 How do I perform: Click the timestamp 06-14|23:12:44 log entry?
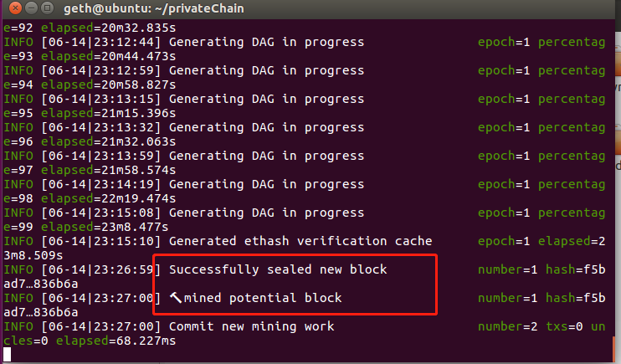coord(101,42)
